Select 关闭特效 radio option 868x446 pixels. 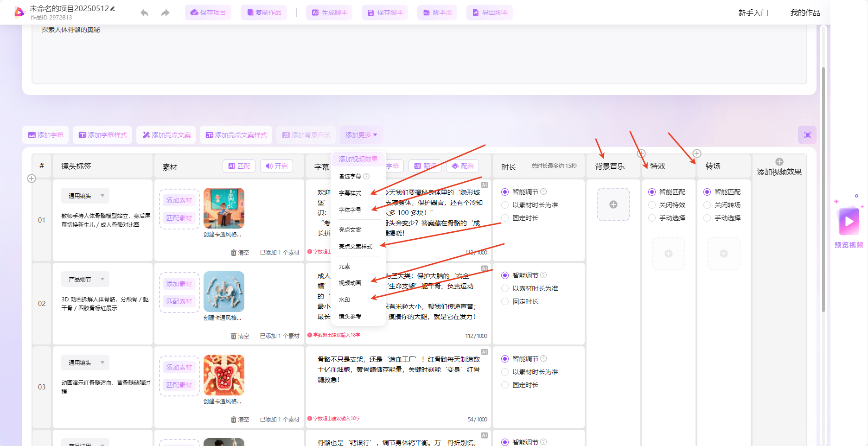click(652, 205)
